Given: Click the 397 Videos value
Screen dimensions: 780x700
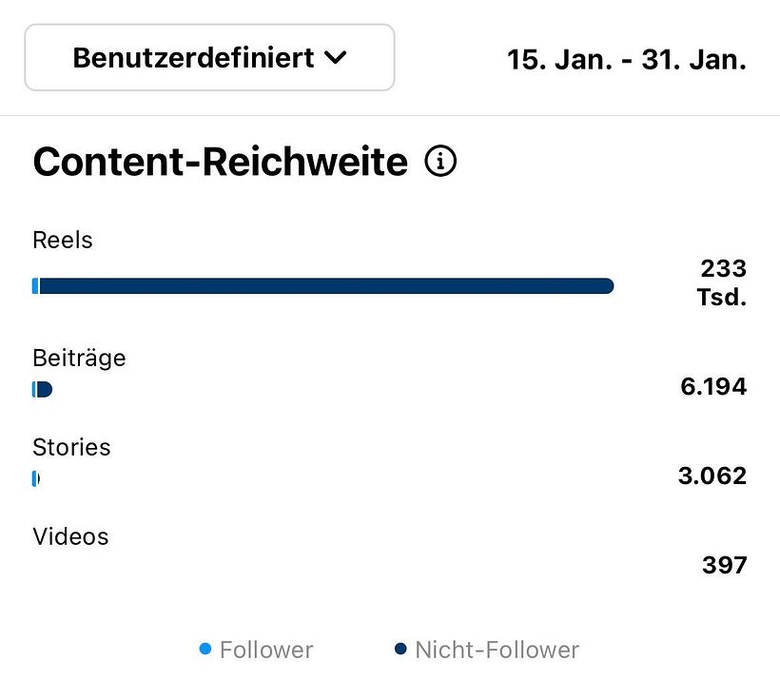Looking at the screenshot, I should click(724, 565).
